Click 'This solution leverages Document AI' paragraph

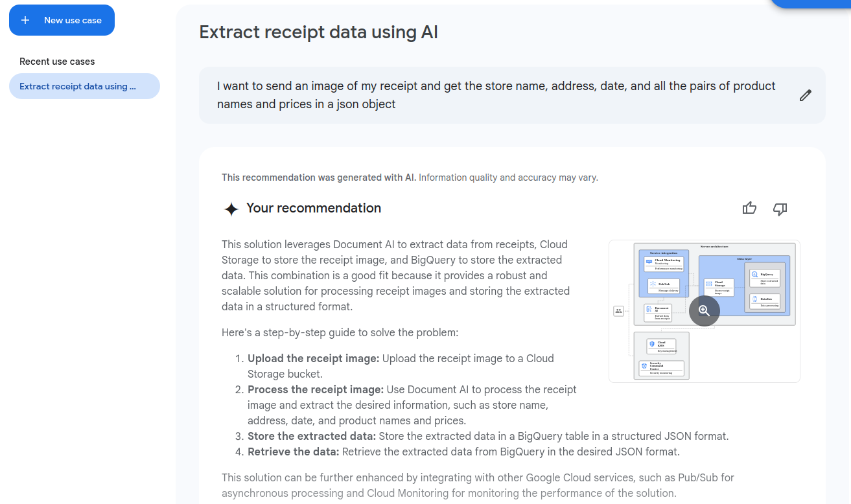pos(396,275)
